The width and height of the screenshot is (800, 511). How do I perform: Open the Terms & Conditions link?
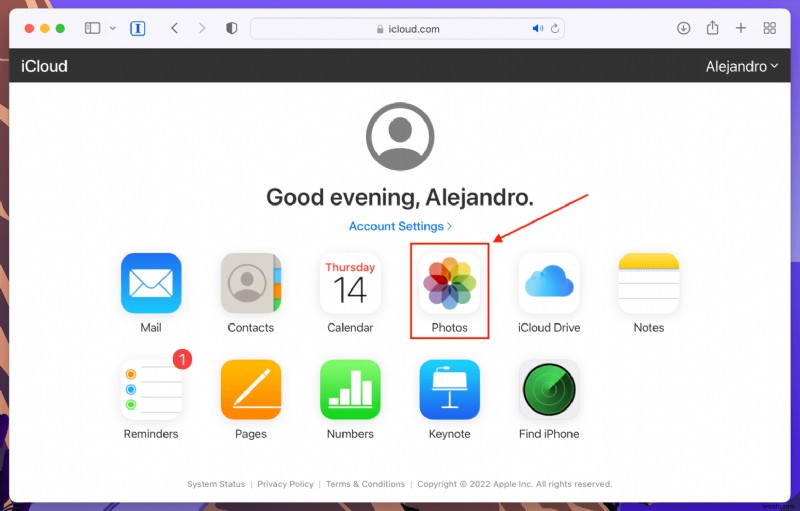(x=365, y=484)
